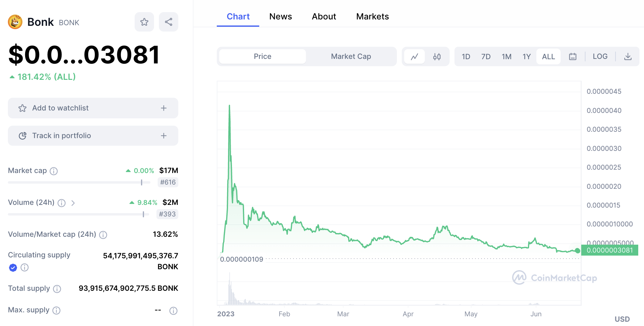Toggle LOG scale on the chart
644x326 pixels.
pos(600,56)
